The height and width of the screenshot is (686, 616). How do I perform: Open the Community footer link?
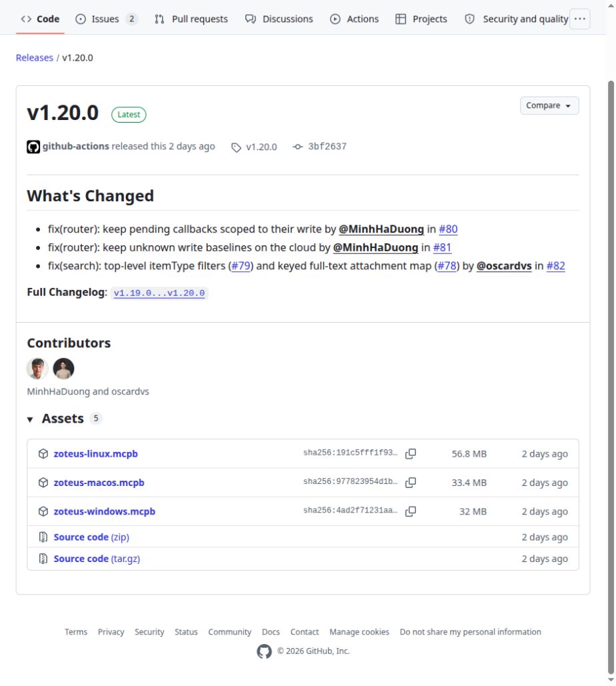click(230, 632)
